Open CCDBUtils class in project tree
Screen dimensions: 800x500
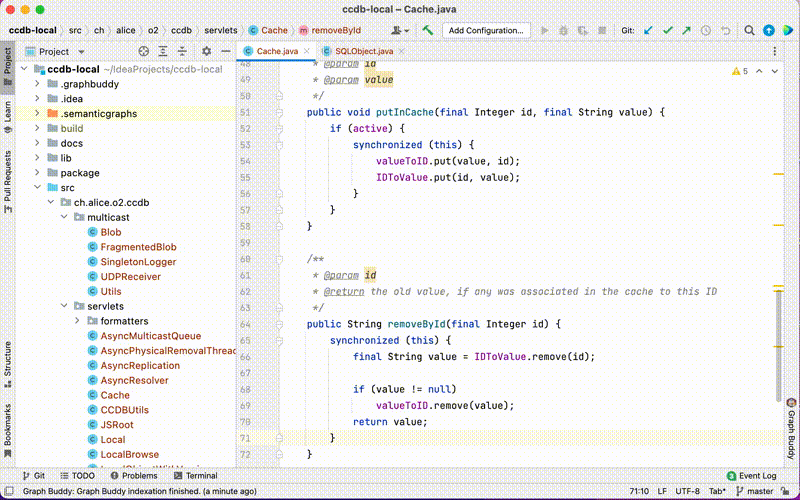click(124, 410)
